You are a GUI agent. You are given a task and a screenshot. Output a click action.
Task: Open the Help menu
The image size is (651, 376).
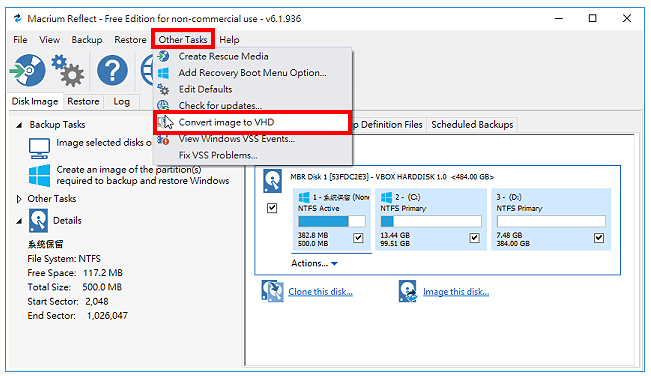click(x=229, y=40)
